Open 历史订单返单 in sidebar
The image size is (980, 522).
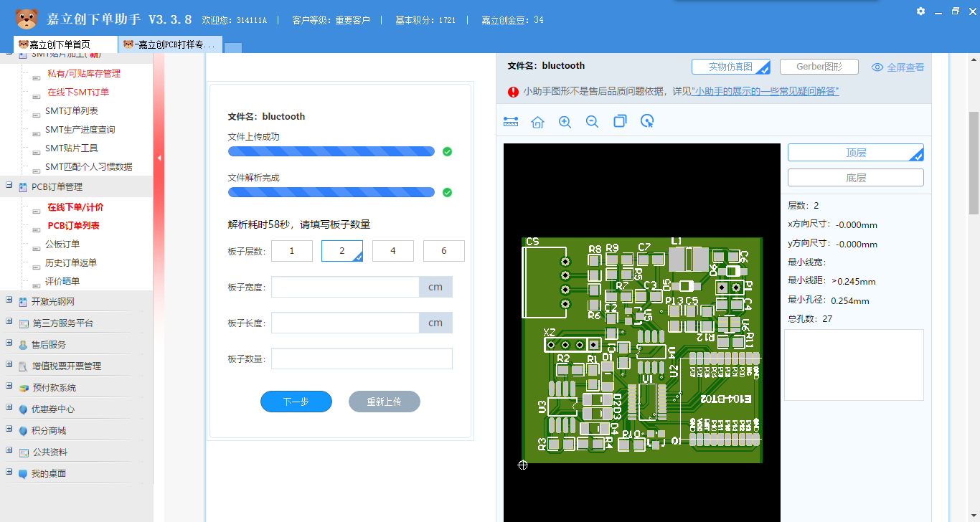[x=71, y=263]
